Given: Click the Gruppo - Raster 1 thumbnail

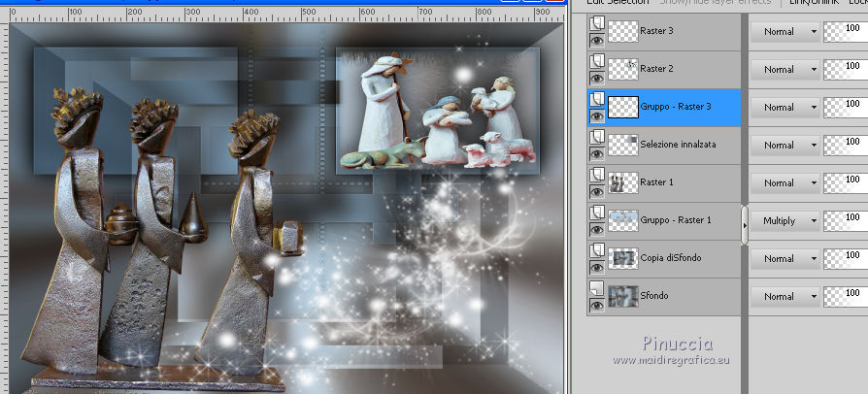Looking at the screenshot, I should click(x=623, y=221).
